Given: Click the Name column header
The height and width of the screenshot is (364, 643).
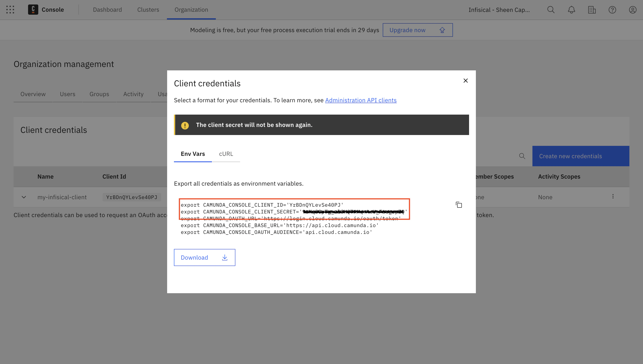Looking at the screenshot, I should (x=46, y=177).
